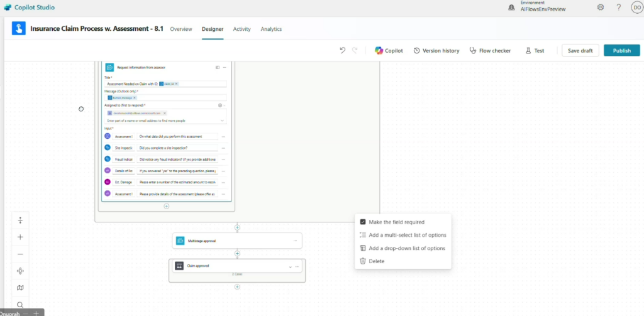Zoom out on the canvas
This screenshot has height=316, width=644.
click(x=20, y=254)
